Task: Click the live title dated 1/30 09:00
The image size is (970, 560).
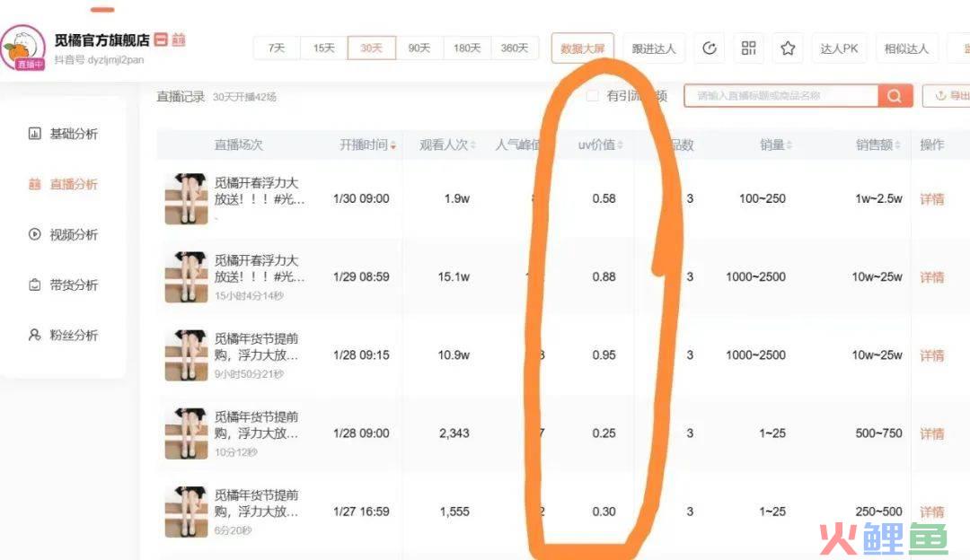Action: coord(260,191)
